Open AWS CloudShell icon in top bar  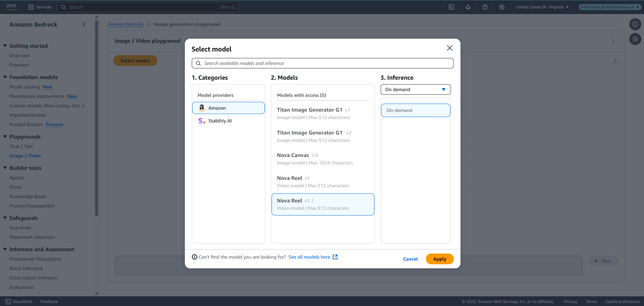pos(451,7)
